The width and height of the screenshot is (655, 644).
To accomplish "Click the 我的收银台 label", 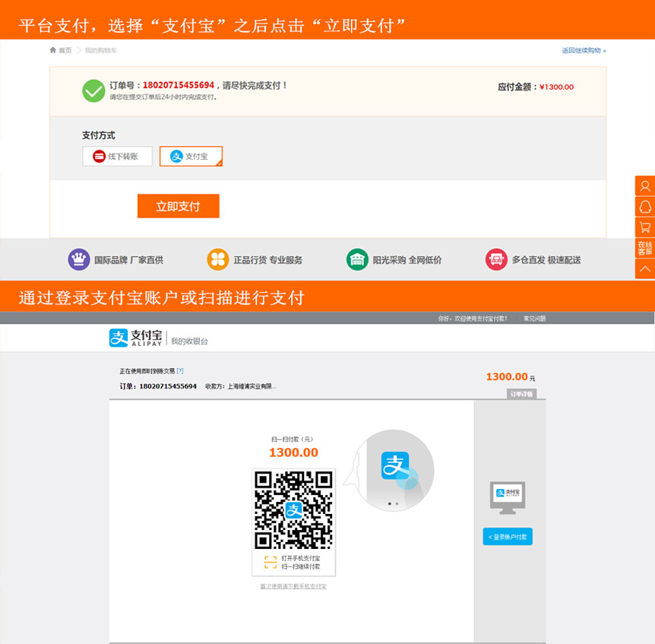I will point(189,341).
